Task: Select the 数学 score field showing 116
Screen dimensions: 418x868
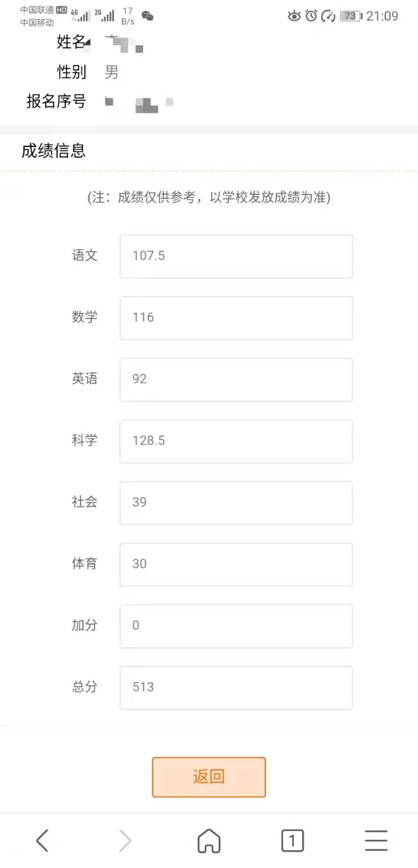Action: tap(236, 318)
